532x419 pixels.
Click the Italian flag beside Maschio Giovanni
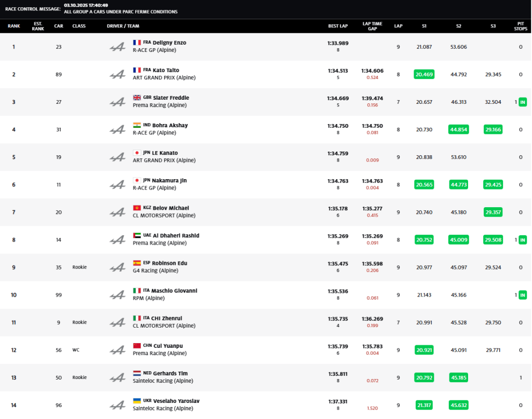tap(137, 291)
